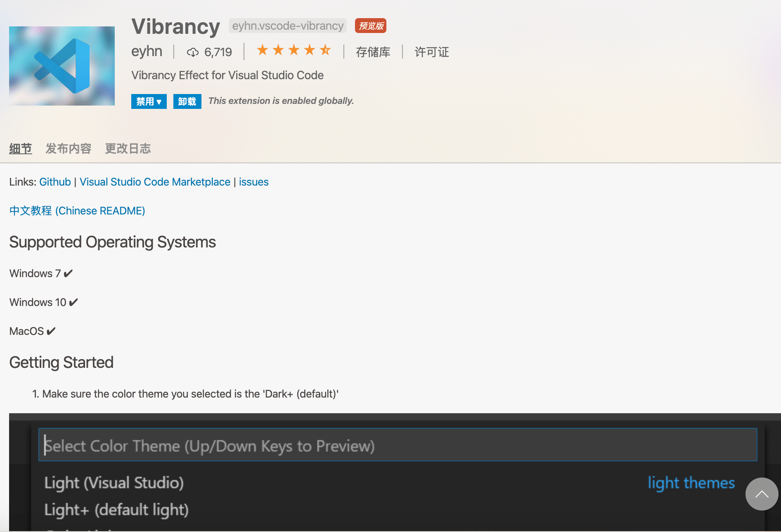Switch to the 细节 details tab

[x=21, y=148]
